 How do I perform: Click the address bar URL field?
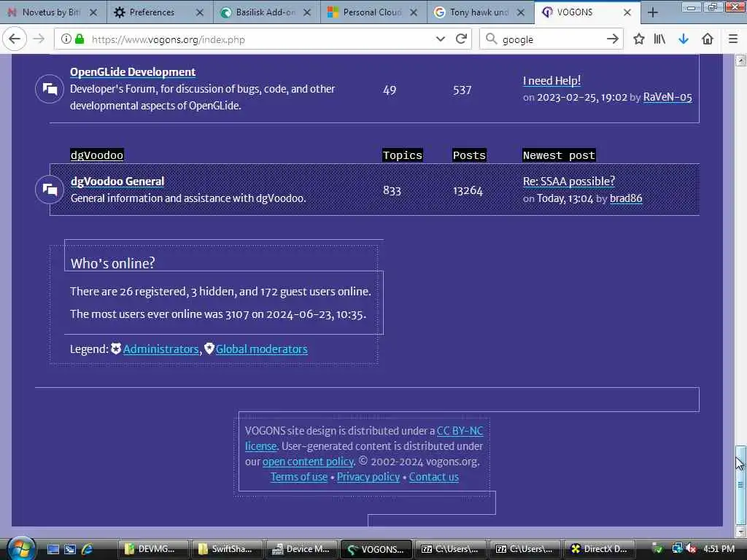(x=262, y=39)
